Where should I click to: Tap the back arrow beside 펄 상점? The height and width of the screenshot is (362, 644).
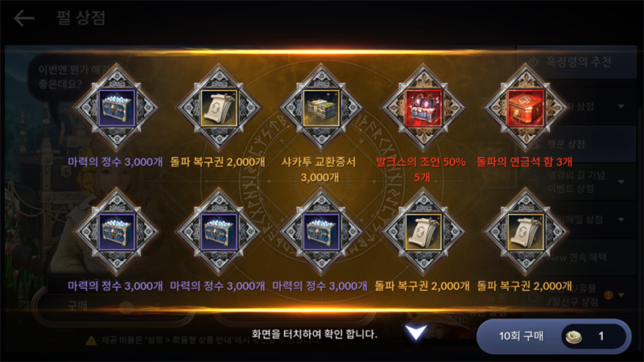(x=24, y=19)
